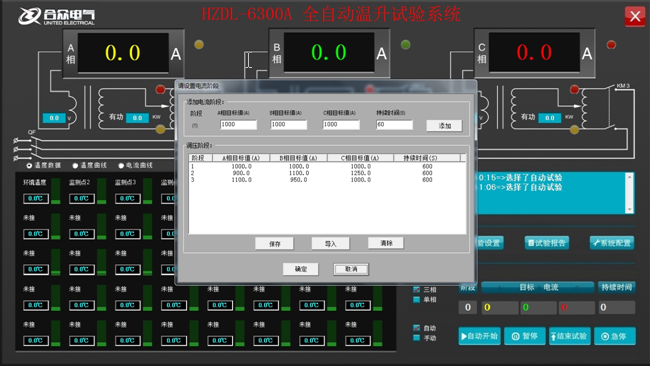Start the automatic test with 自动开始
The height and width of the screenshot is (366, 650).
(480, 336)
